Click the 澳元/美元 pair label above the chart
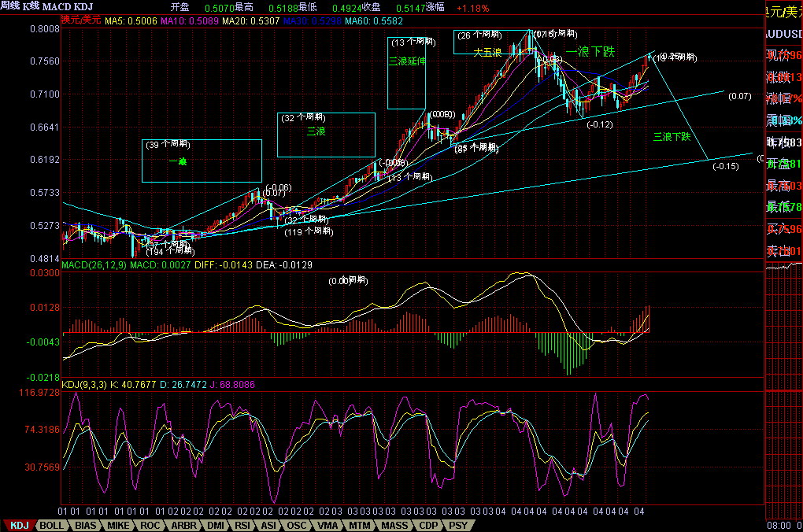803x532 pixels. tap(81, 20)
